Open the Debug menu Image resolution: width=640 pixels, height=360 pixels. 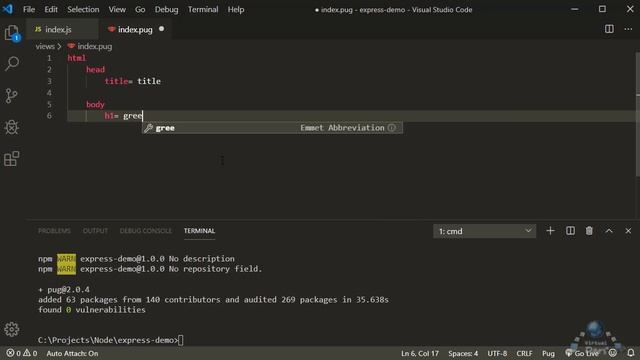pyautogui.click(x=166, y=9)
